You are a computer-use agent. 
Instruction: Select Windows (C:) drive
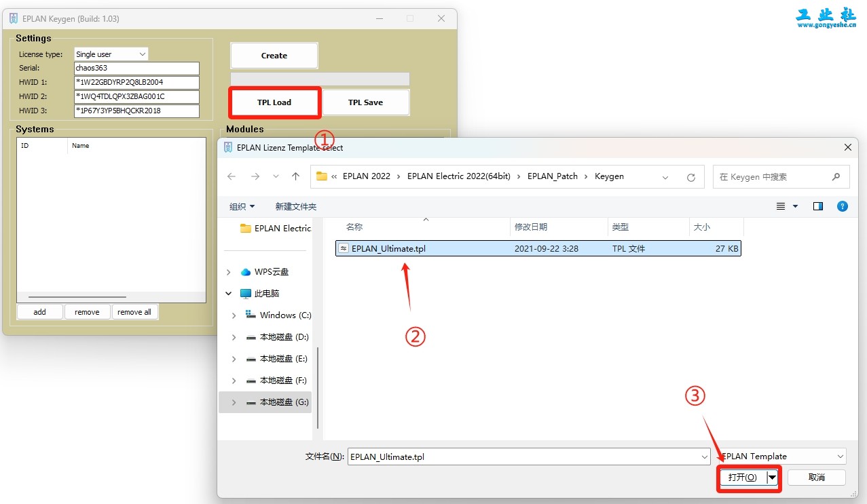tap(278, 315)
